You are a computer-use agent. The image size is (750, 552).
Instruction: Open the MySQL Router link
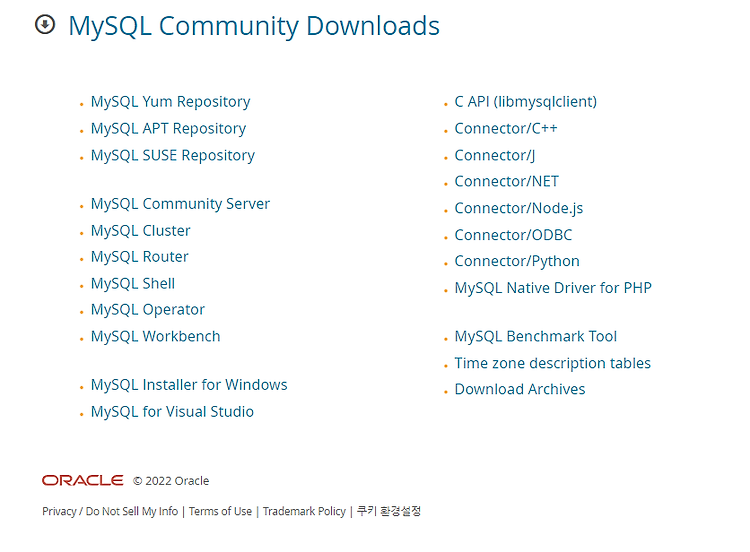click(140, 257)
